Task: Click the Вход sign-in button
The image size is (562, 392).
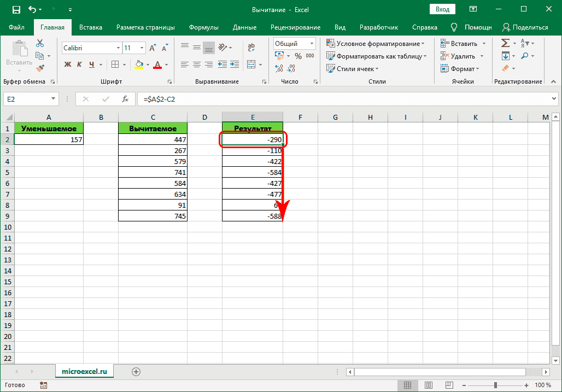Action: pyautogui.click(x=443, y=9)
